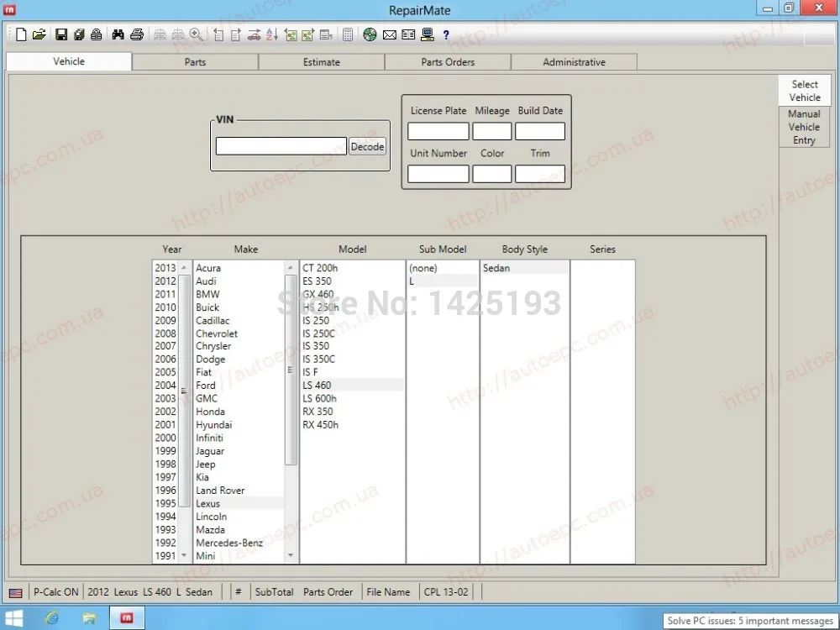Viewport: 840px width, 630px height.
Task: Click the magnifier zoom icon
Action: coord(196,34)
